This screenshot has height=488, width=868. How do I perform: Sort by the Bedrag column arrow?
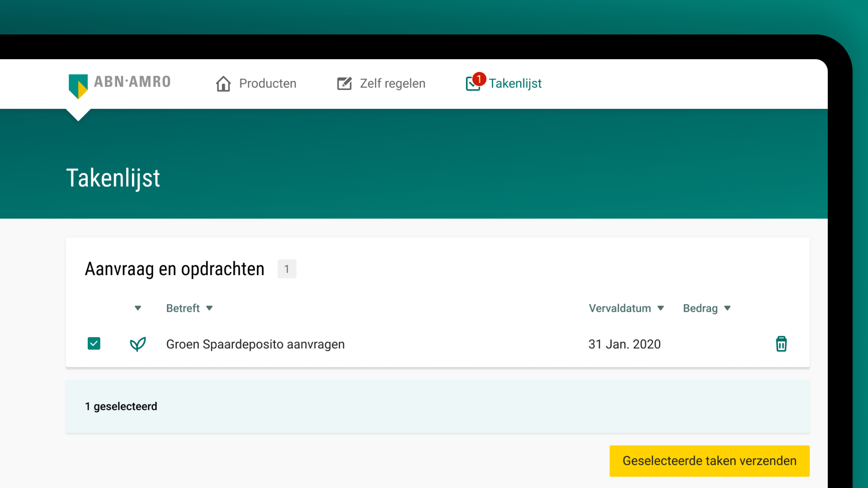(x=727, y=308)
